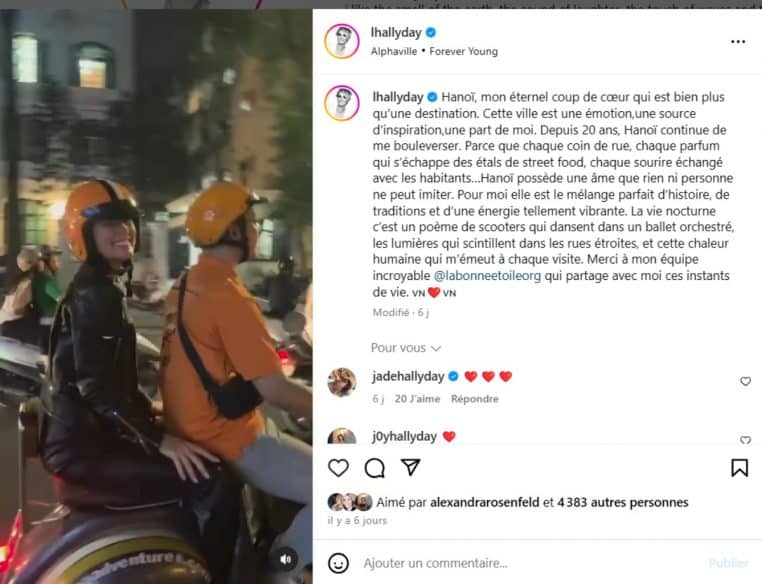Expand the 'Pour vous' comment sort dropdown
The image size is (762, 584).
(x=406, y=348)
